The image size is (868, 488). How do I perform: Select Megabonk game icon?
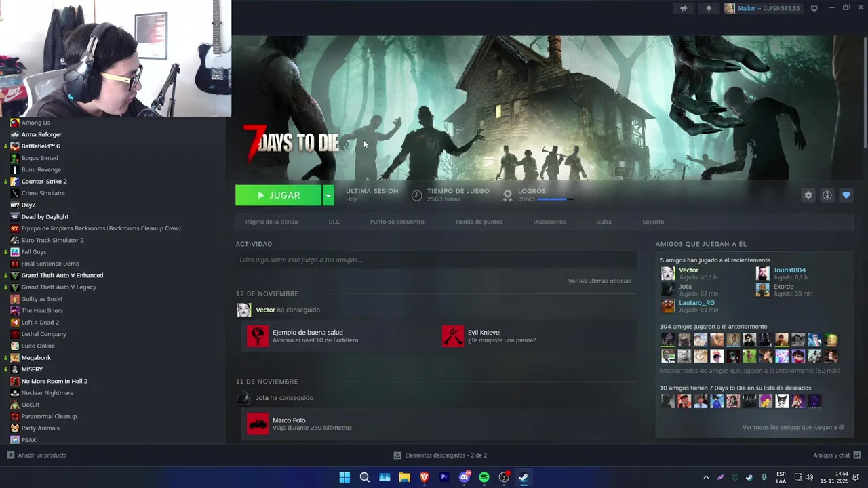(15, 358)
